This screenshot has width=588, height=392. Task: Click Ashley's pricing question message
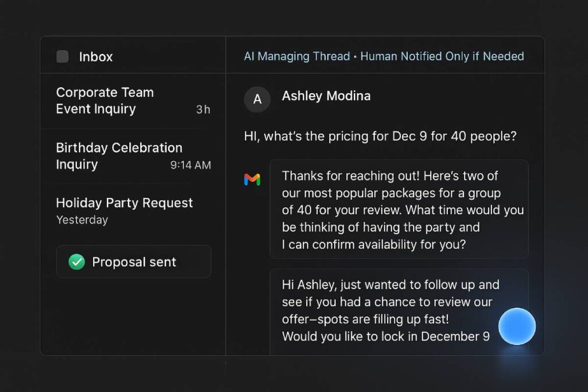coord(380,137)
